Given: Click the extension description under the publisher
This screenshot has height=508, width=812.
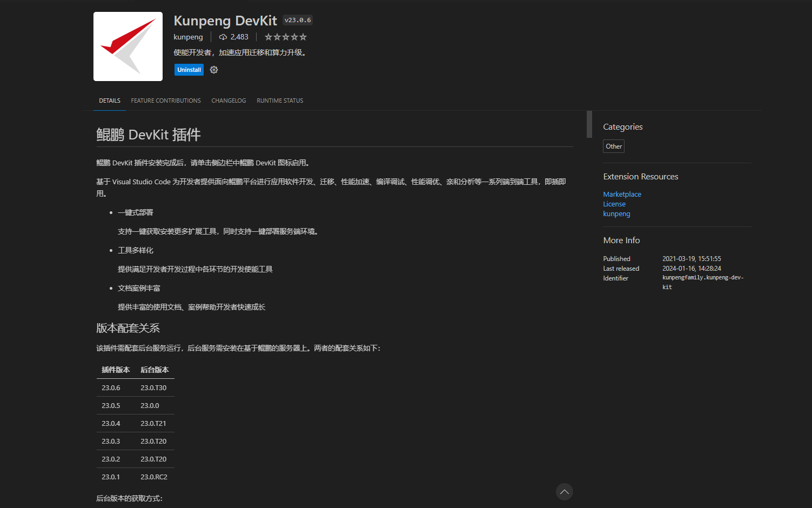Looking at the screenshot, I should pos(241,52).
